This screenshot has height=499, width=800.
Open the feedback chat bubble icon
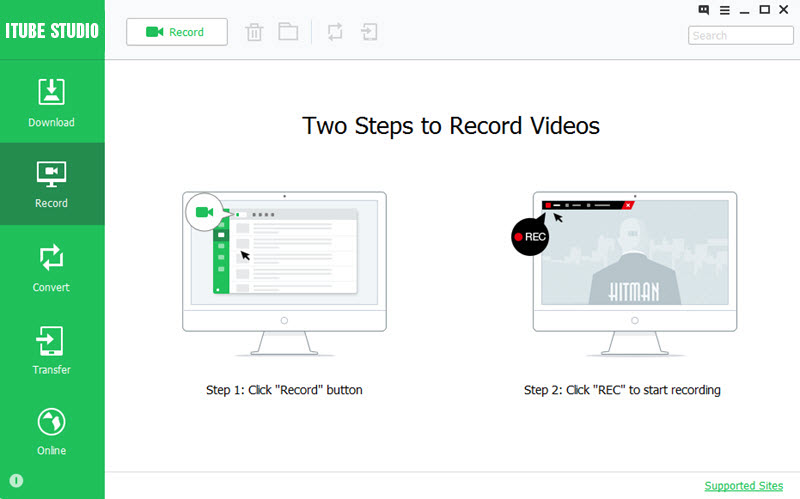point(704,10)
